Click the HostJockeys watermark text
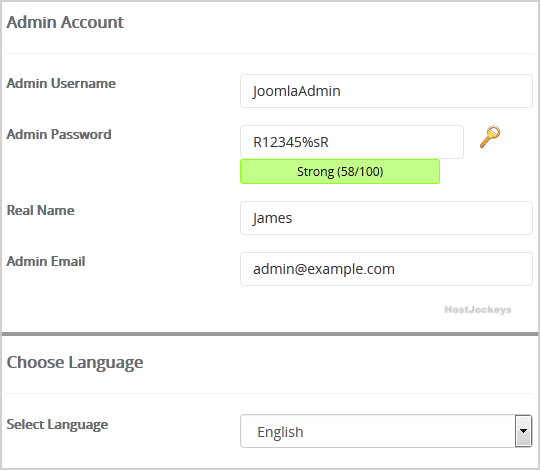This screenshot has height=470, width=540. click(478, 310)
